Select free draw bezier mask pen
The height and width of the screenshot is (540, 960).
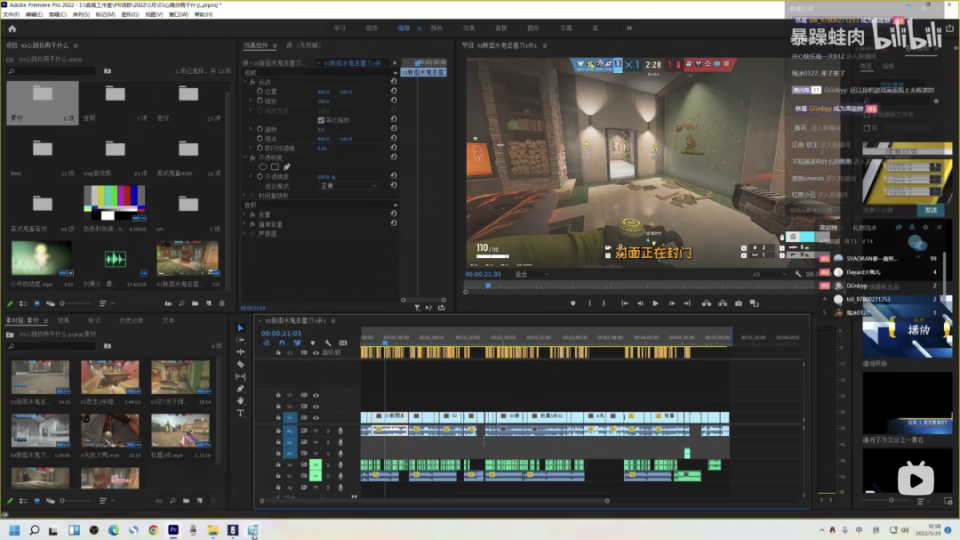[287, 167]
